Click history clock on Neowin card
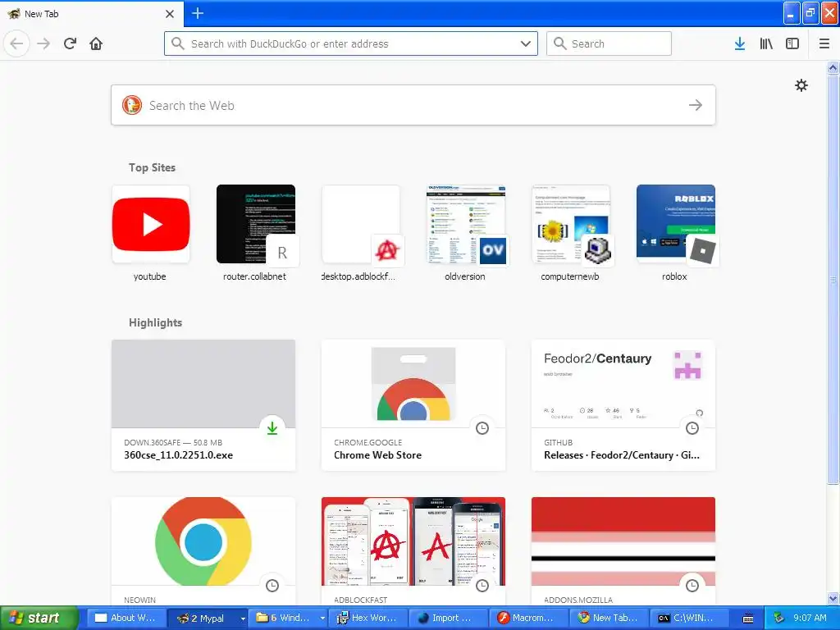The image size is (840, 630). 272,586
